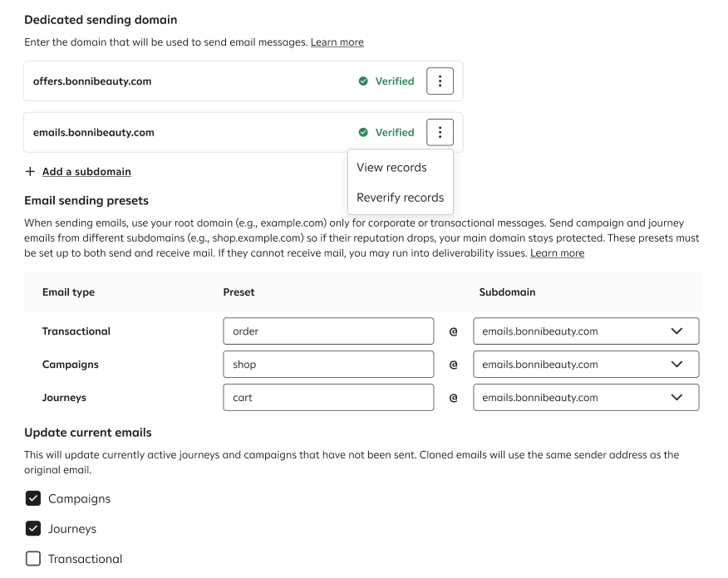Click the Add a subdomain link

click(86, 172)
